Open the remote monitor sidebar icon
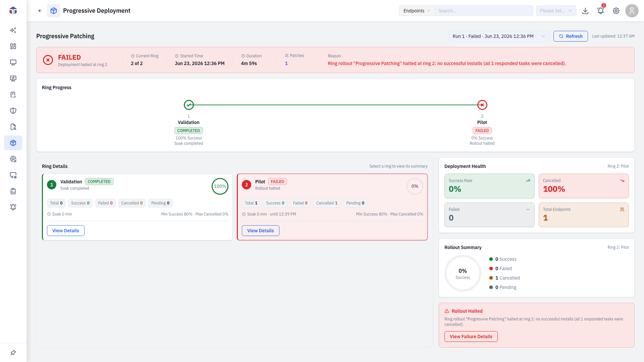The height and width of the screenshot is (362, 644). (13, 175)
